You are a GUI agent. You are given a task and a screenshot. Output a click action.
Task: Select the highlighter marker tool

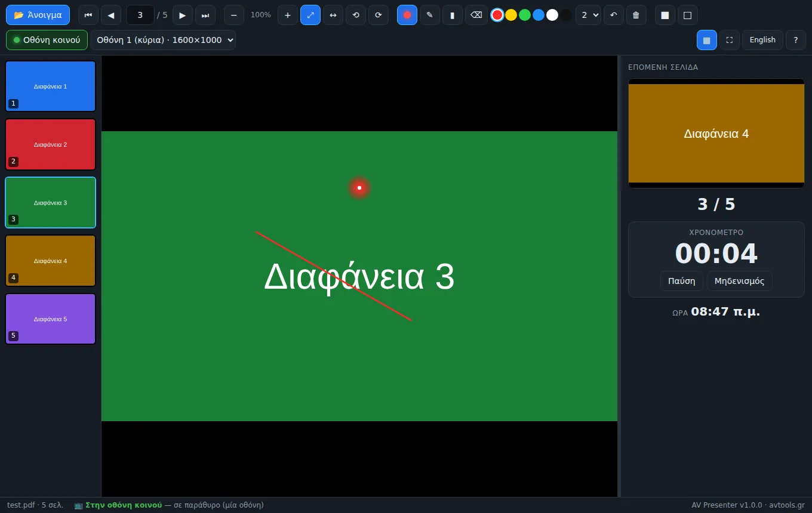(453, 15)
